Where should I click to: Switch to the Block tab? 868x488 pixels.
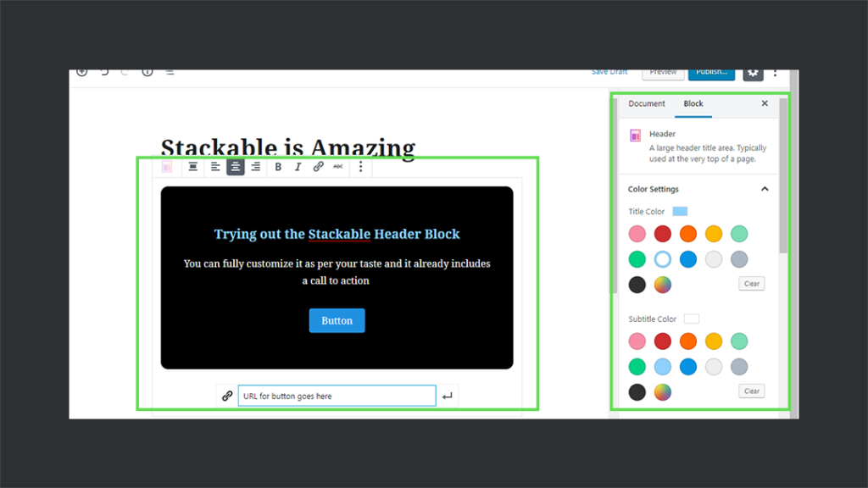coord(693,103)
